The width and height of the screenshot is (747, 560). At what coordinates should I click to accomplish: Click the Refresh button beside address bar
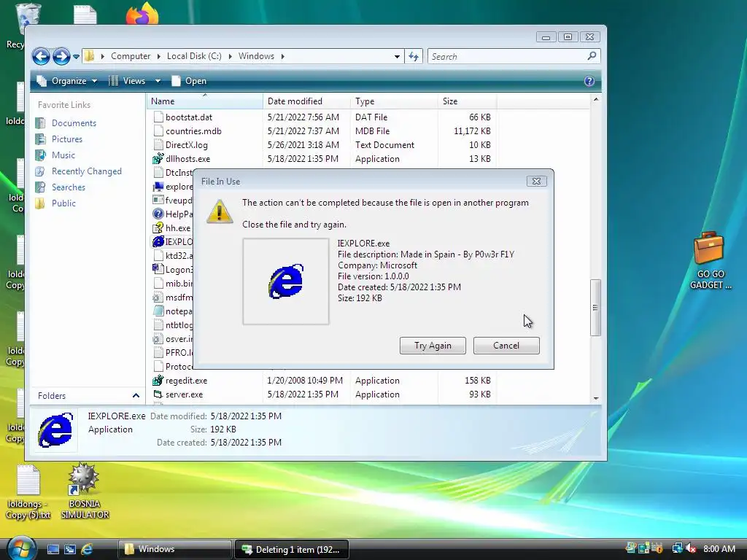[x=414, y=57]
